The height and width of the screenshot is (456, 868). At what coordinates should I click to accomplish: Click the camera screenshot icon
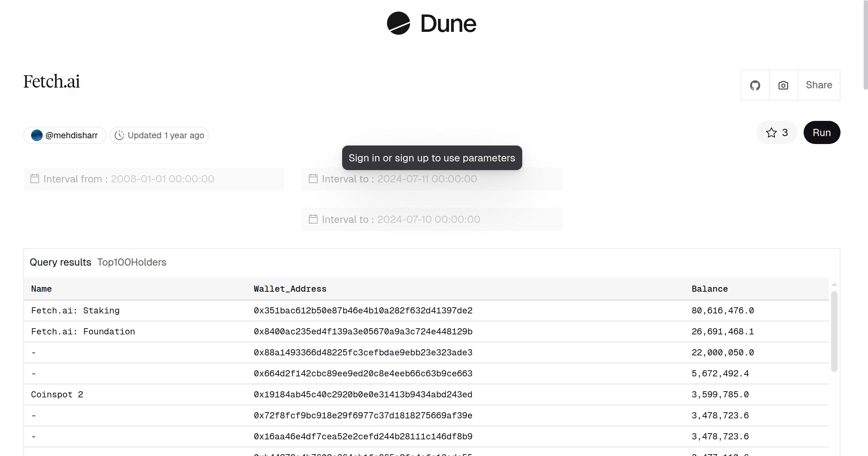click(x=783, y=85)
